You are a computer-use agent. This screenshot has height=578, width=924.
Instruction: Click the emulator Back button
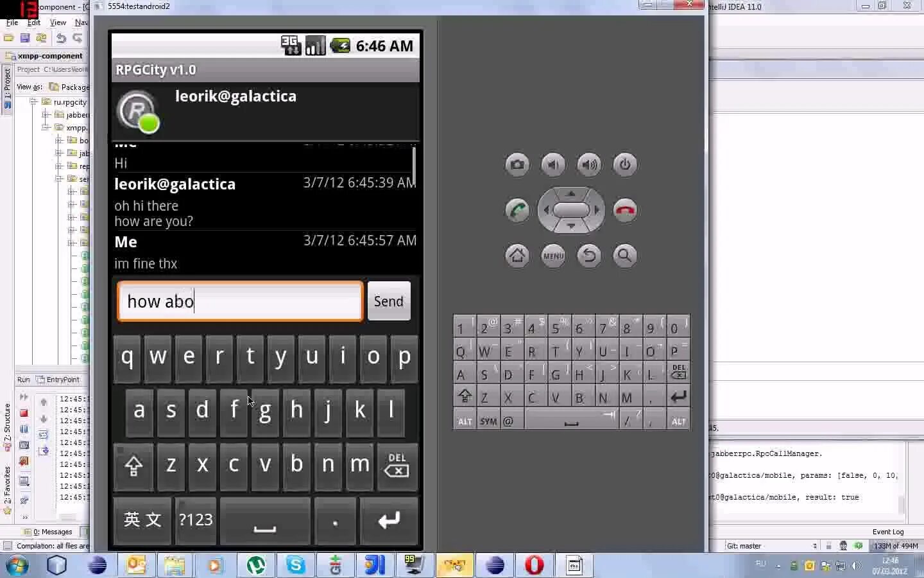point(589,256)
